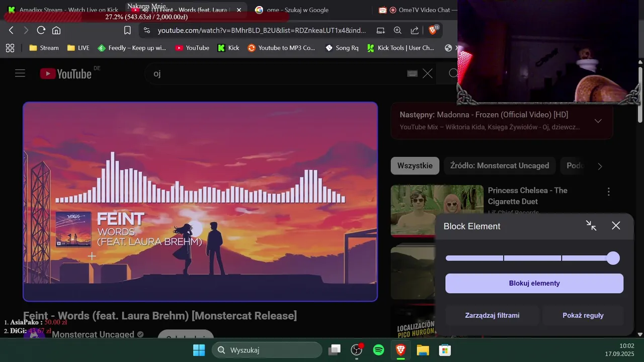Expand the Następny playlist panel chevron
This screenshot has height=362, width=644.
[598, 121]
